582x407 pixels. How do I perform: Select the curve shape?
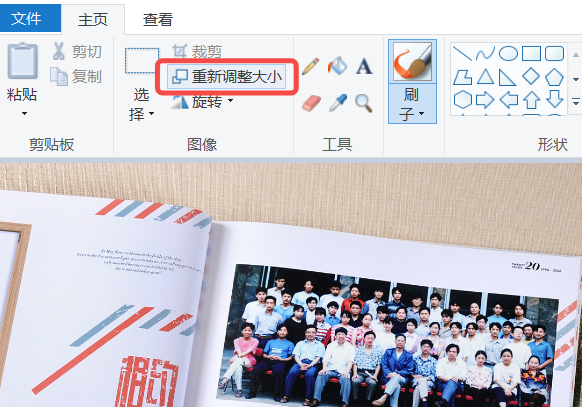pos(485,53)
